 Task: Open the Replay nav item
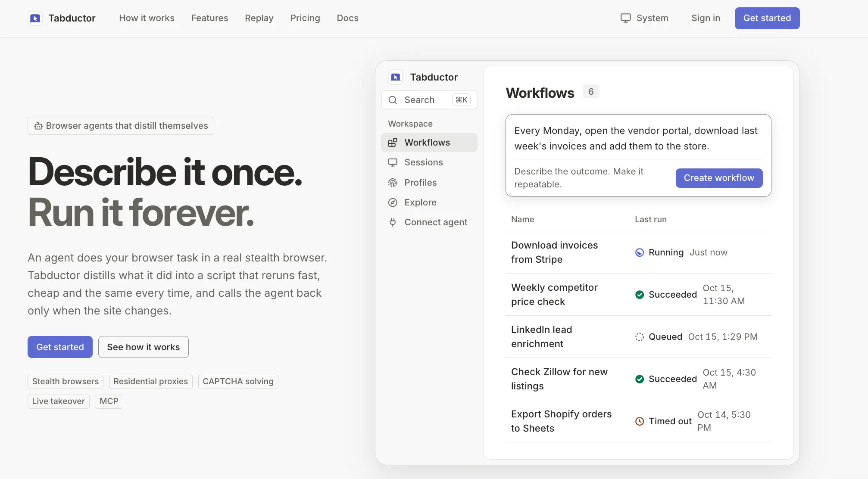coord(259,18)
